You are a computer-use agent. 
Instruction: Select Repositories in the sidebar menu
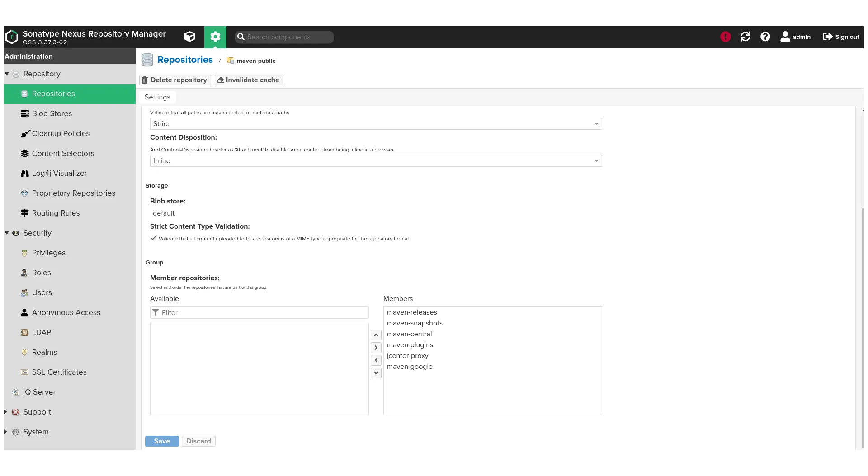tap(70, 94)
